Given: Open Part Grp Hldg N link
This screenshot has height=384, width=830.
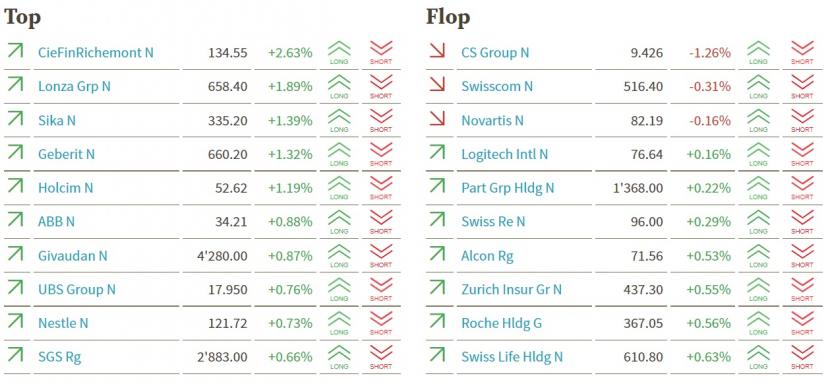Looking at the screenshot, I should (508, 188).
